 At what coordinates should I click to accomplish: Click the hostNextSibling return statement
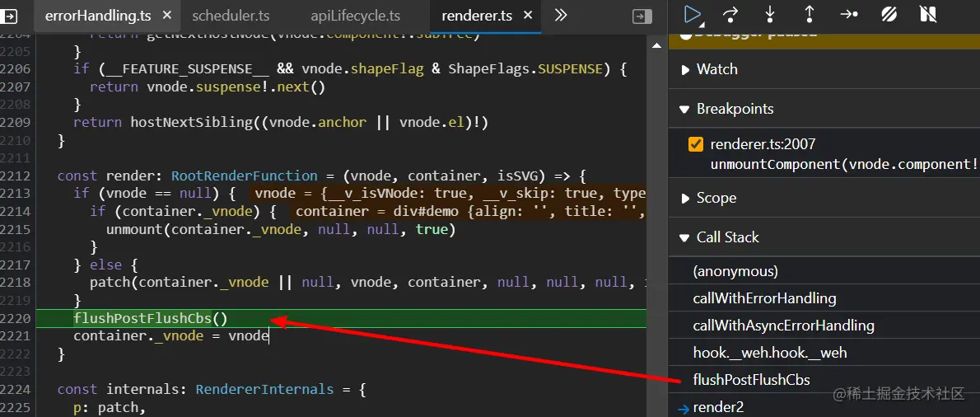tap(281, 123)
